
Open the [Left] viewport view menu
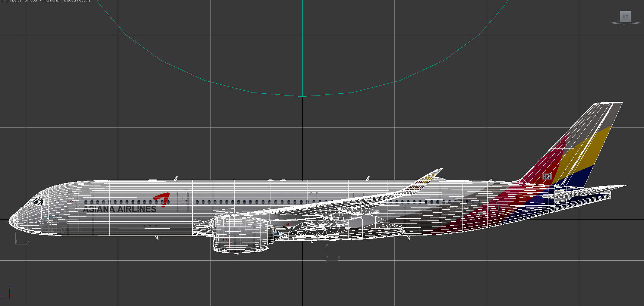coord(15,1)
